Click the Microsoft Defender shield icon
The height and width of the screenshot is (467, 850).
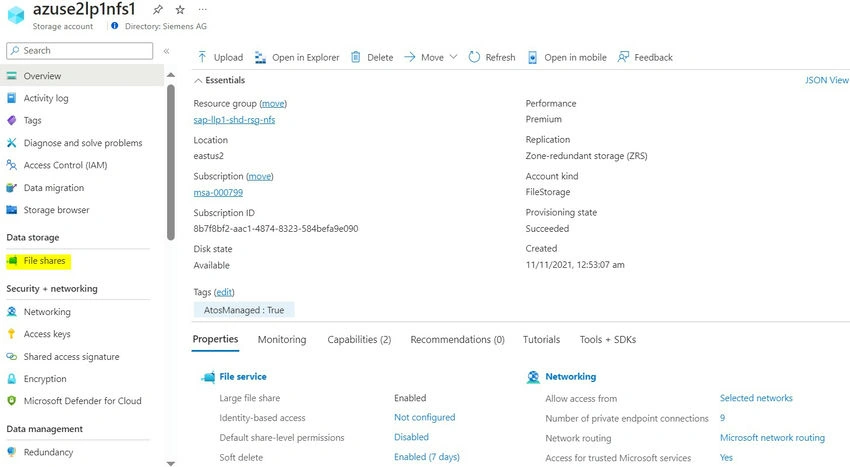11,401
